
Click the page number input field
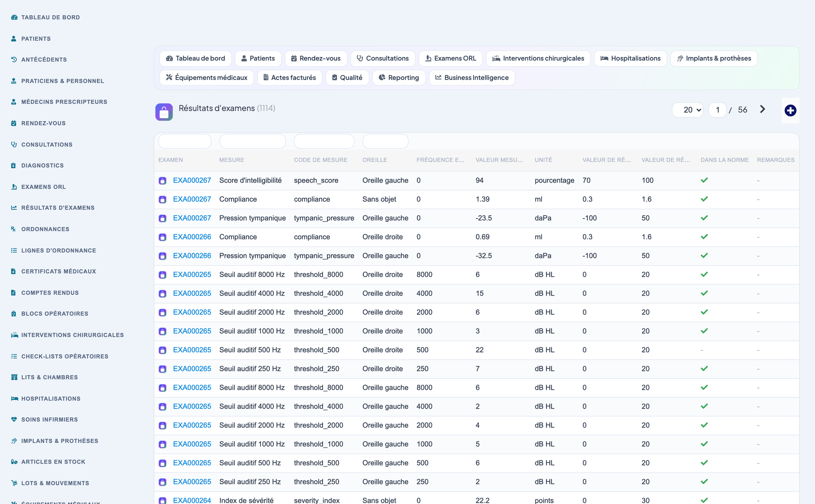point(717,110)
